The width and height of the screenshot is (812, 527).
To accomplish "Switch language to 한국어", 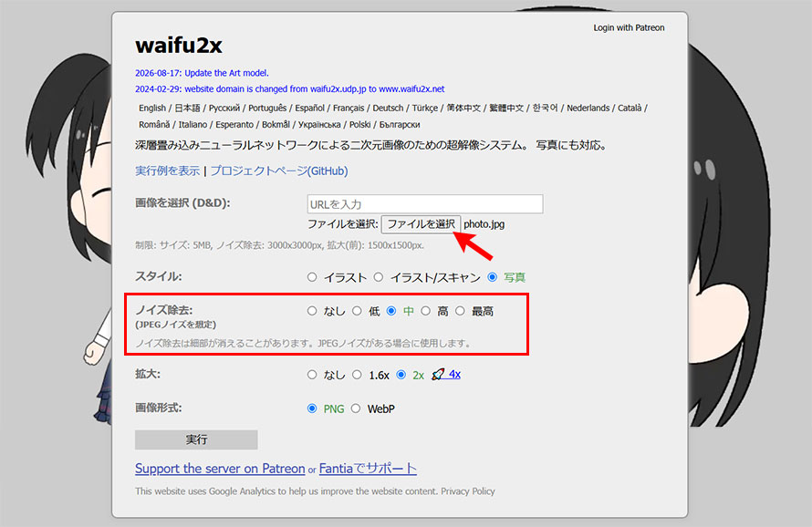I will tap(546, 108).
